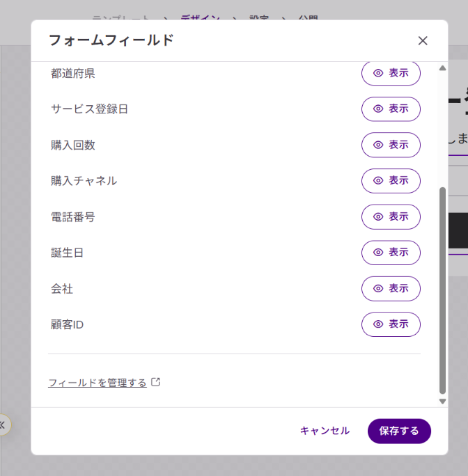
Task: Click the フォームフィールド dialog title
Action: point(111,40)
